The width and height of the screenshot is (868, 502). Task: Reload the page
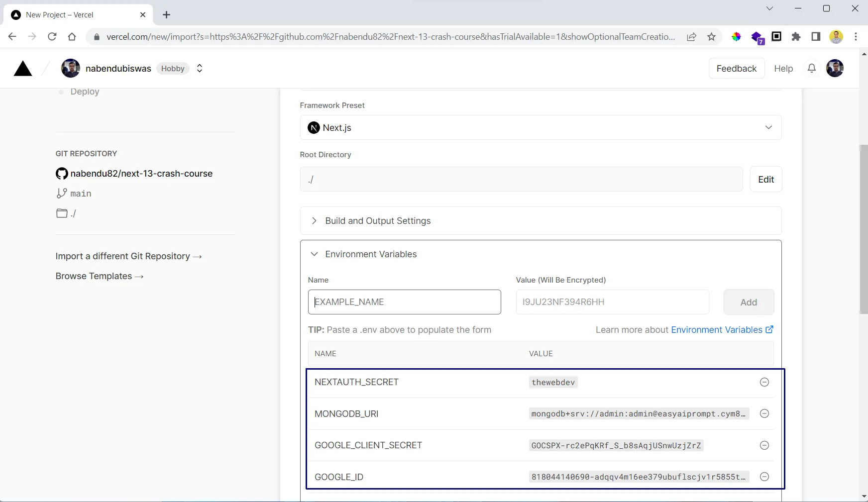(x=52, y=36)
